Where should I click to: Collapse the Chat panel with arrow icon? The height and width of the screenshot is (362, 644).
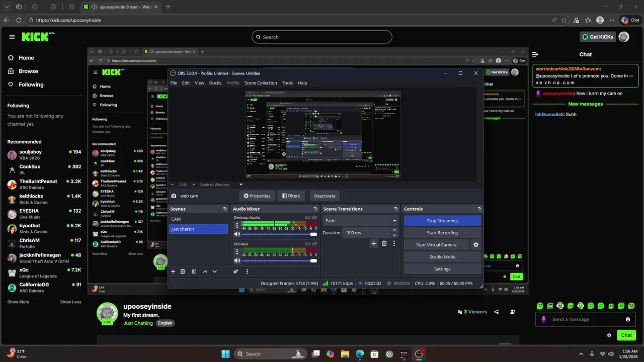tap(535, 54)
